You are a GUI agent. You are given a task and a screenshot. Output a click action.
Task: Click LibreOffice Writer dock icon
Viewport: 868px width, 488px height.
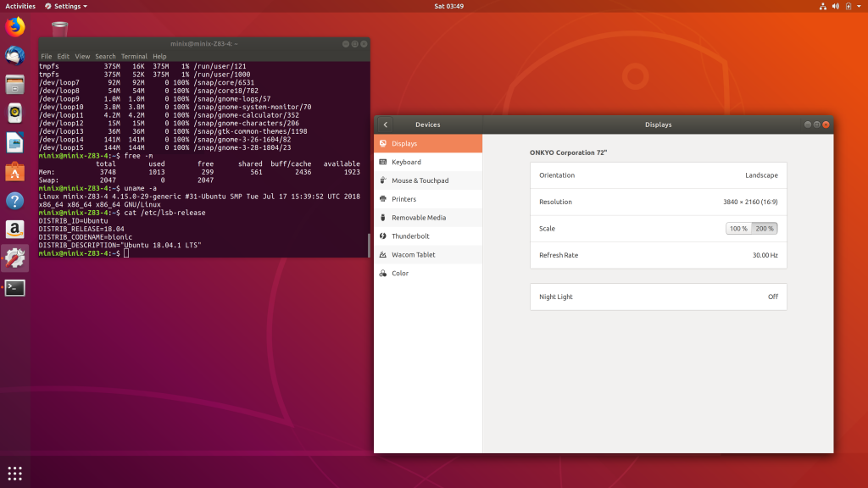tap(15, 142)
